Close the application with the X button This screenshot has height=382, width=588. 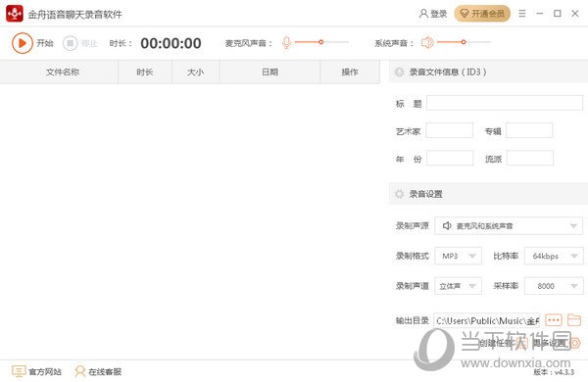575,14
